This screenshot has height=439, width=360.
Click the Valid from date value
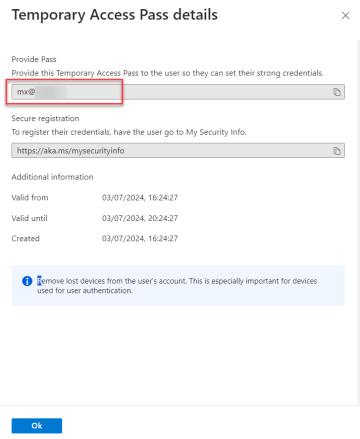140,198
